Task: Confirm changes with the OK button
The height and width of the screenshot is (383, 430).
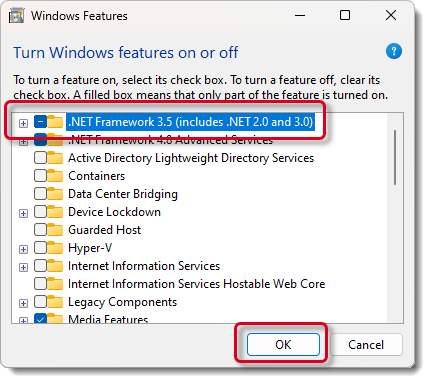Action: coord(283,345)
